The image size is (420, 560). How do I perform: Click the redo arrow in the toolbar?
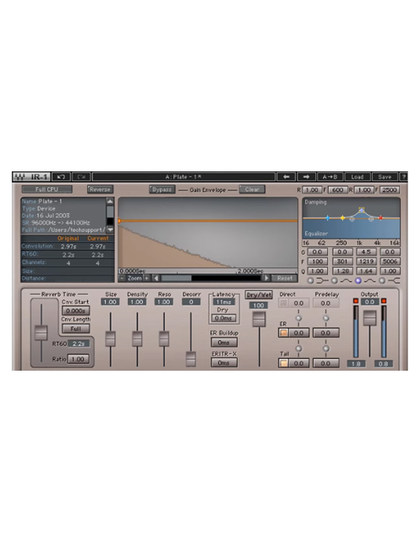click(81, 177)
